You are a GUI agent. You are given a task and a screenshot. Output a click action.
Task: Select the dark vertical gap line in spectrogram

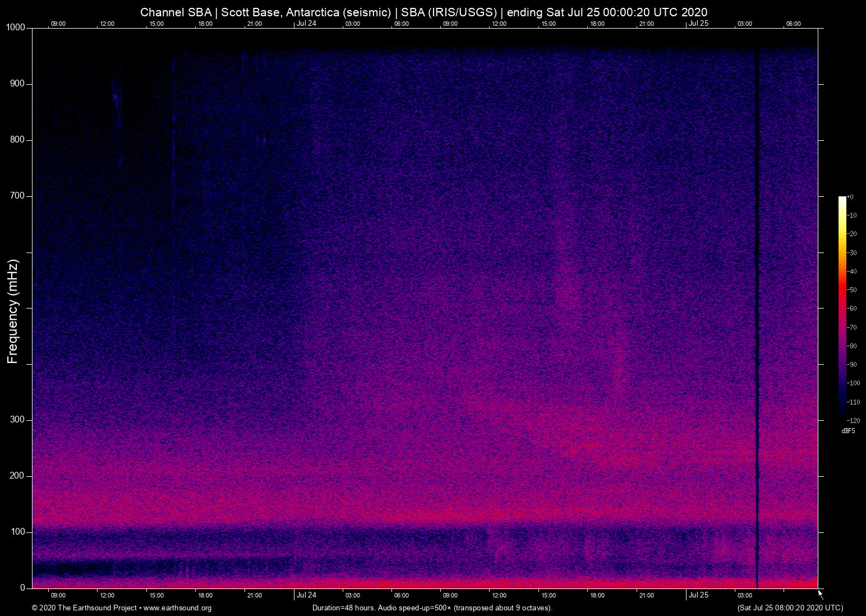[758, 309]
